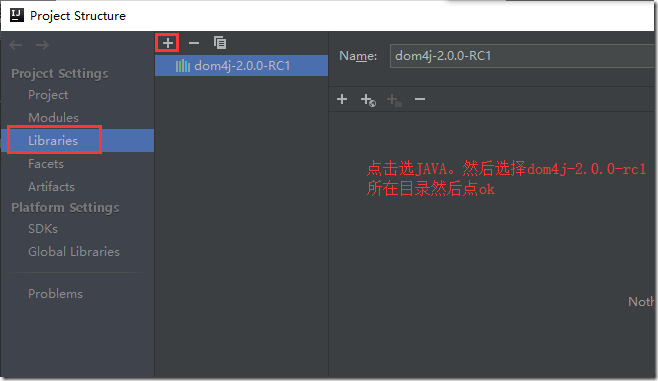Add library root with plus icon
Image resolution: width=658 pixels, height=381 pixels.
click(x=342, y=99)
